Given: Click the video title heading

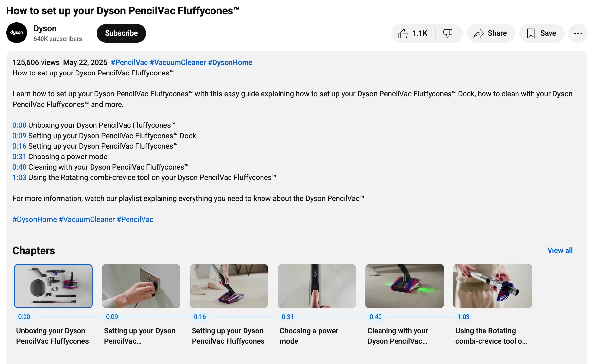Looking at the screenshot, I should tap(123, 10).
